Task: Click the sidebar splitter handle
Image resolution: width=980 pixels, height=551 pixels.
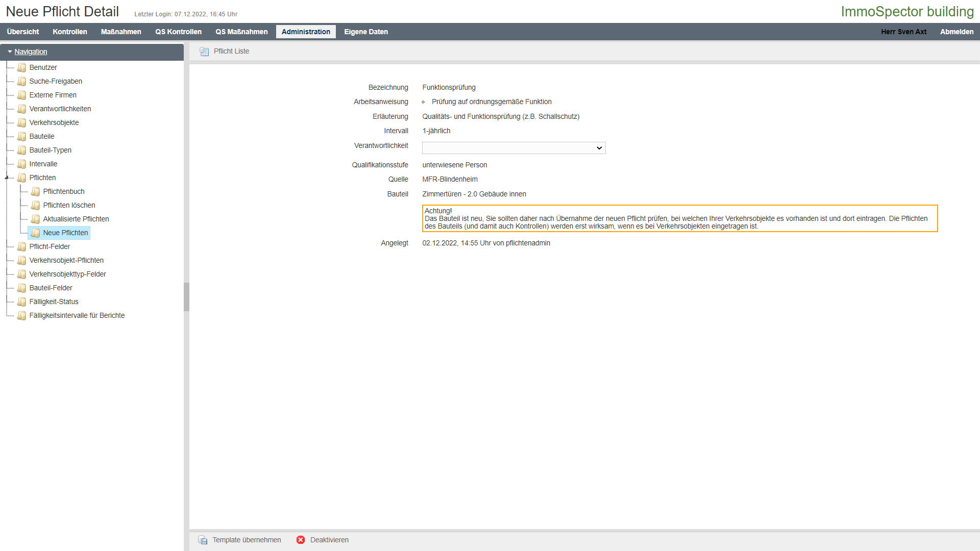Action: pos(186,297)
